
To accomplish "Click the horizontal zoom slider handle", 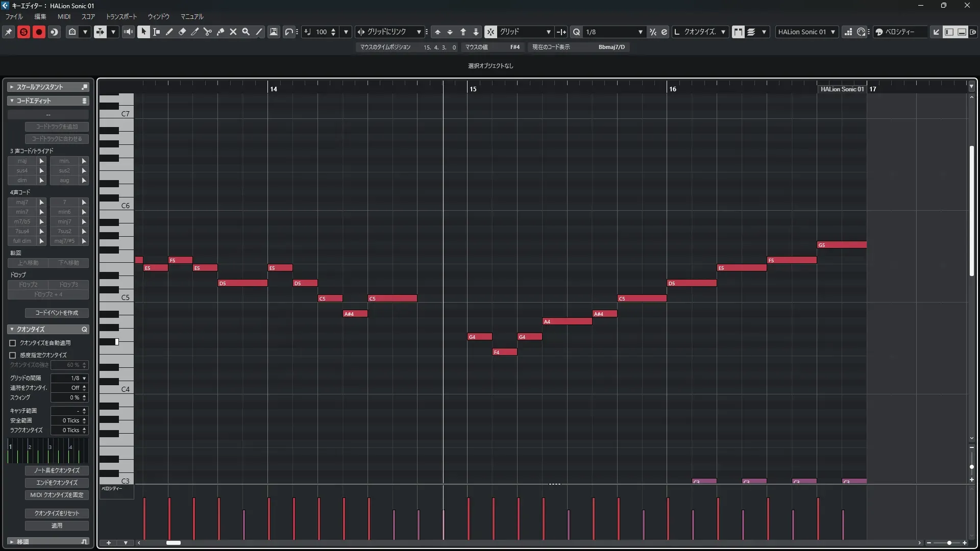I will tap(949, 543).
